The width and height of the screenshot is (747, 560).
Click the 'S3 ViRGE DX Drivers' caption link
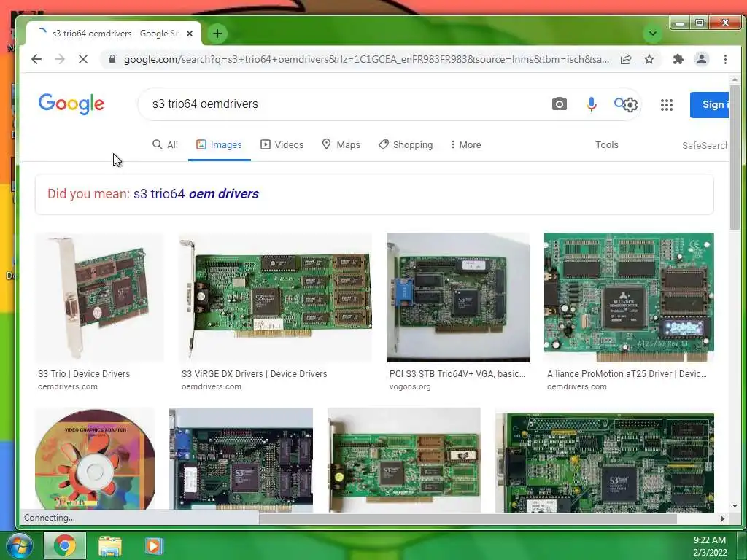point(254,374)
